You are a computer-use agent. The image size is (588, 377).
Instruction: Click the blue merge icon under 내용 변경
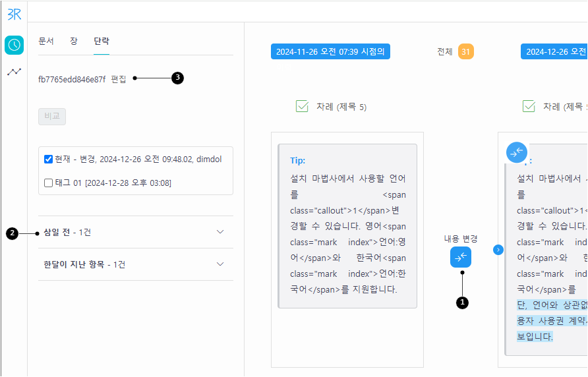(461, 257)
